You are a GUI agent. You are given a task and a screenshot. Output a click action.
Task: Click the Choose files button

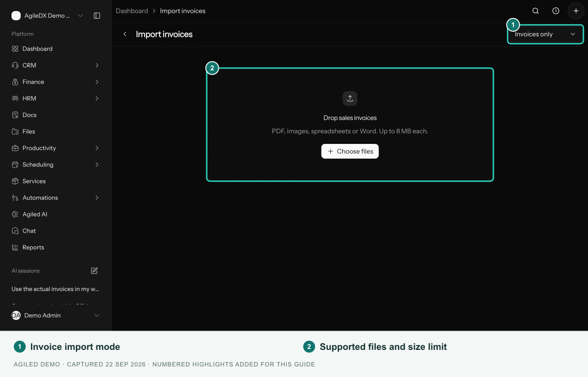[350, 151]
